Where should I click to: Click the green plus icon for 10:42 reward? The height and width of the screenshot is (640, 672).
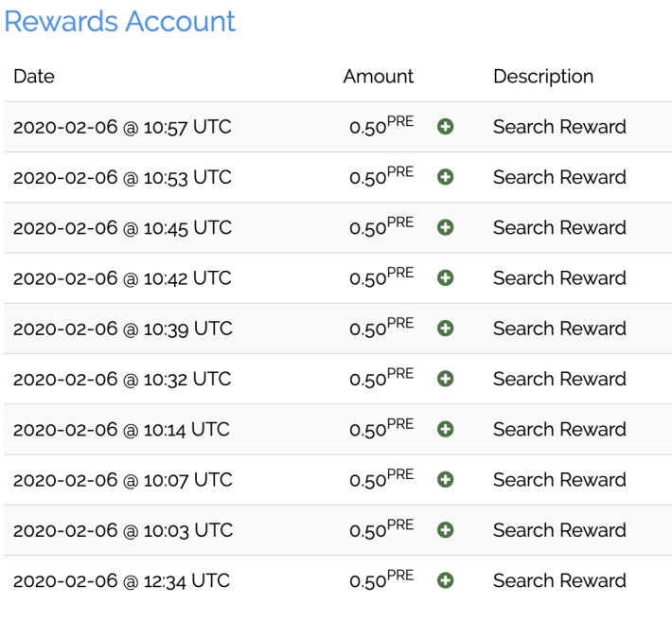(445, 277)
